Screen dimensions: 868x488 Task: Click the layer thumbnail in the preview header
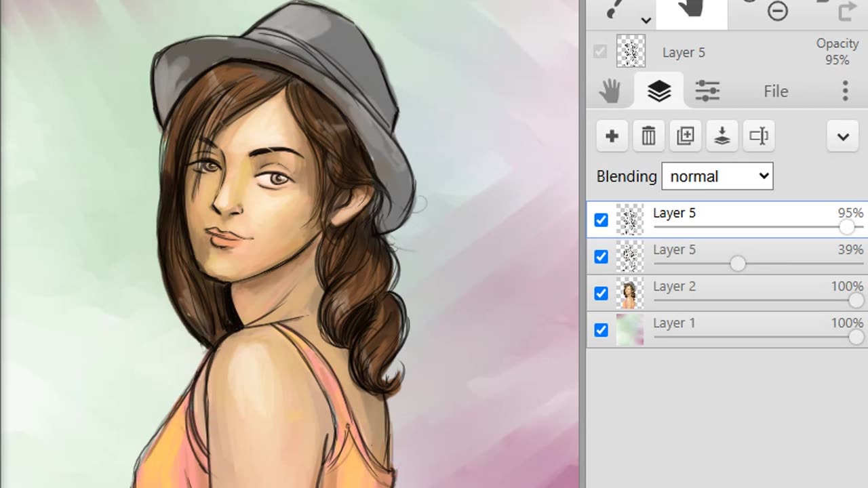click(631, 52)
